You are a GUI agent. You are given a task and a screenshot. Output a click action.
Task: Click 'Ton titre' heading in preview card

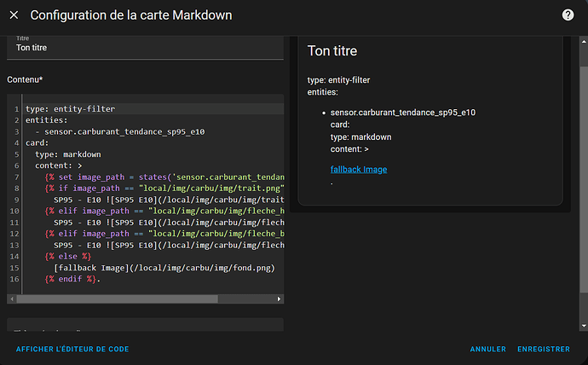tap(332, 50)
